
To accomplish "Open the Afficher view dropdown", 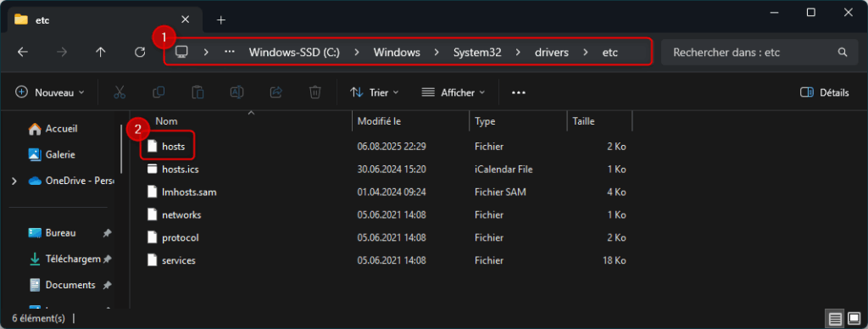I will pos(453,92).
